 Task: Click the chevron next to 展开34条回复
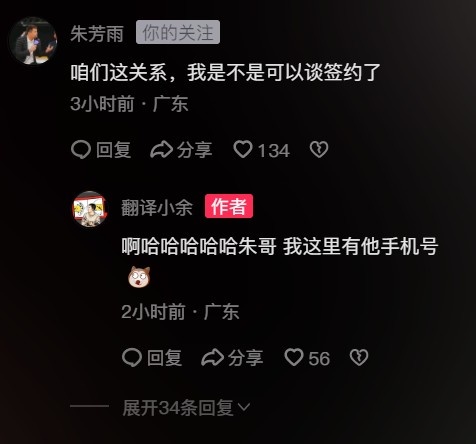point(244,407)
